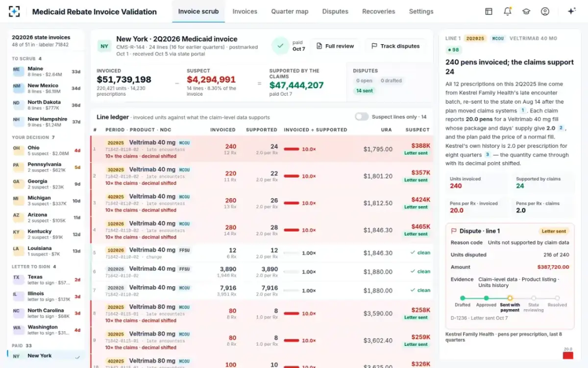This screenshot has height=368, width=588.
Task: Open the North Carolina letter to sign
Action: [x=46, y=313]
